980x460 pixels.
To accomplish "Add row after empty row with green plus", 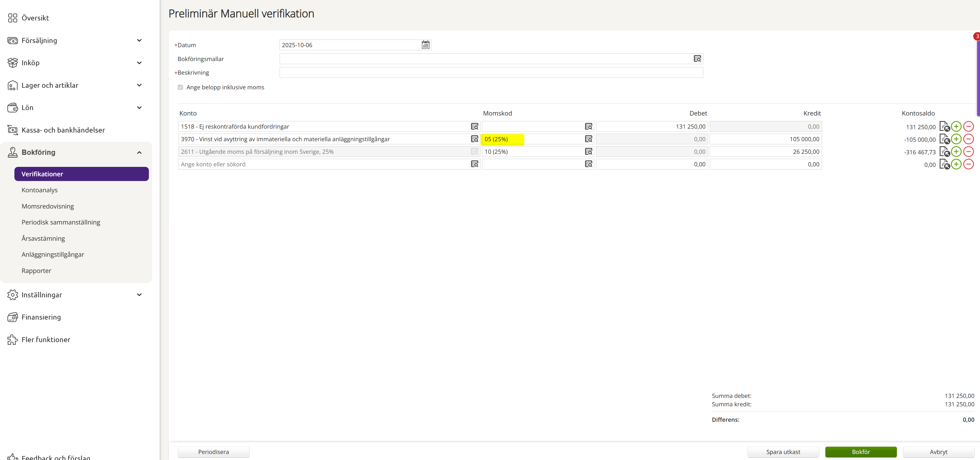I will click(x=956, y=164).
